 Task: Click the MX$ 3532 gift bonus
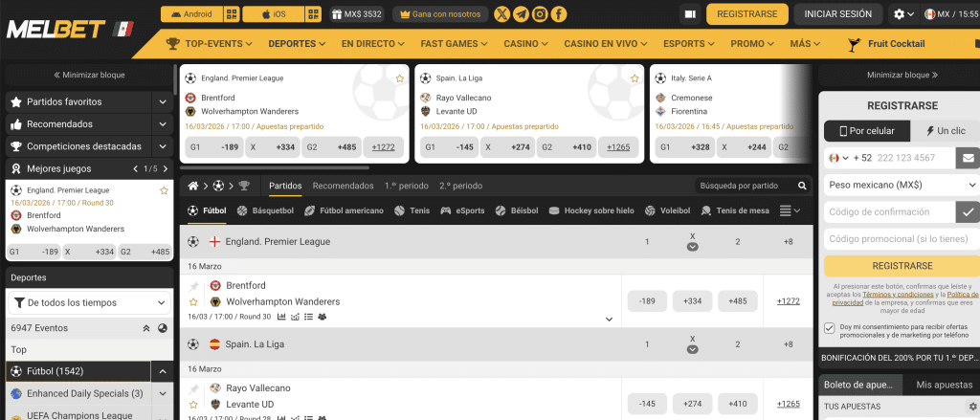(x=358, y=13)
